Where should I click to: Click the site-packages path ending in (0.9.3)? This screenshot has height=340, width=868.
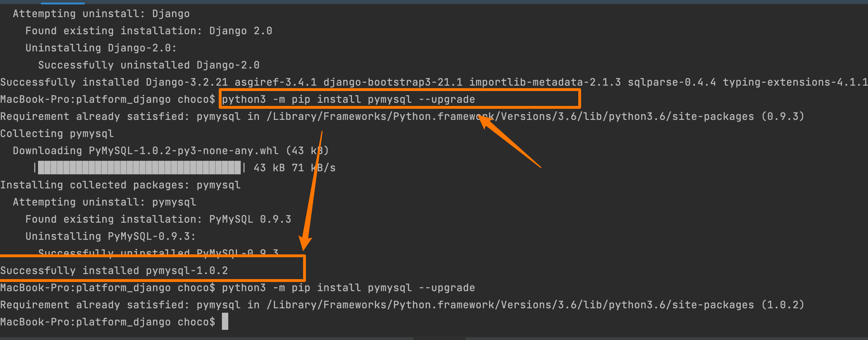(x=535, y=116)
